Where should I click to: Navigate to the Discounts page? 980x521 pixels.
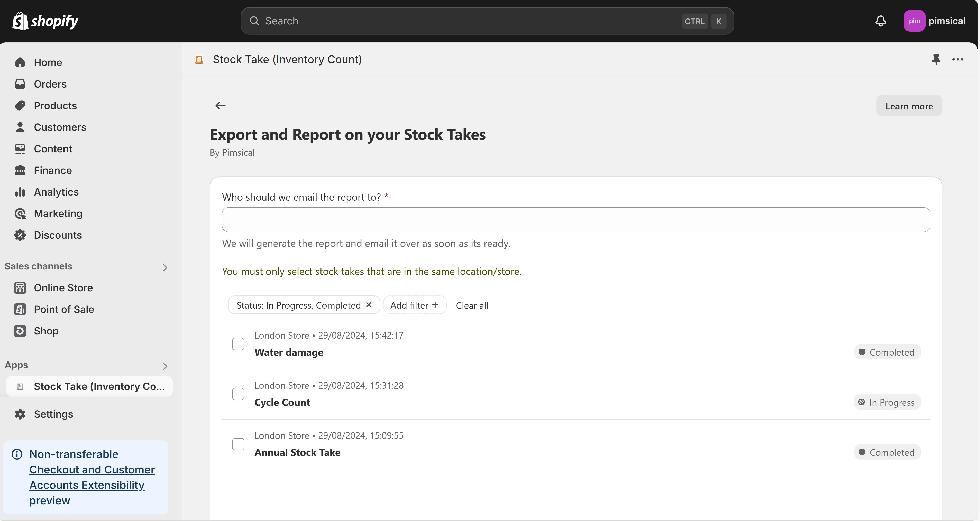coord(58,235)
